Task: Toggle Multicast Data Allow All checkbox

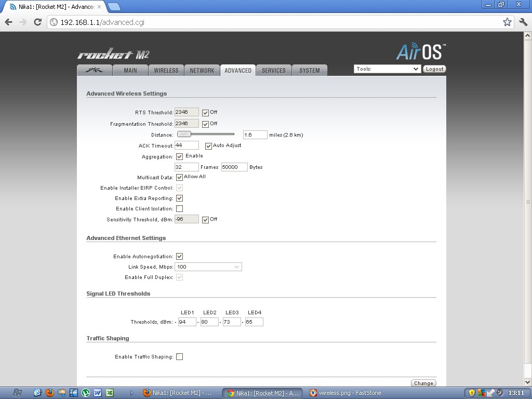Action: (179, 177)
